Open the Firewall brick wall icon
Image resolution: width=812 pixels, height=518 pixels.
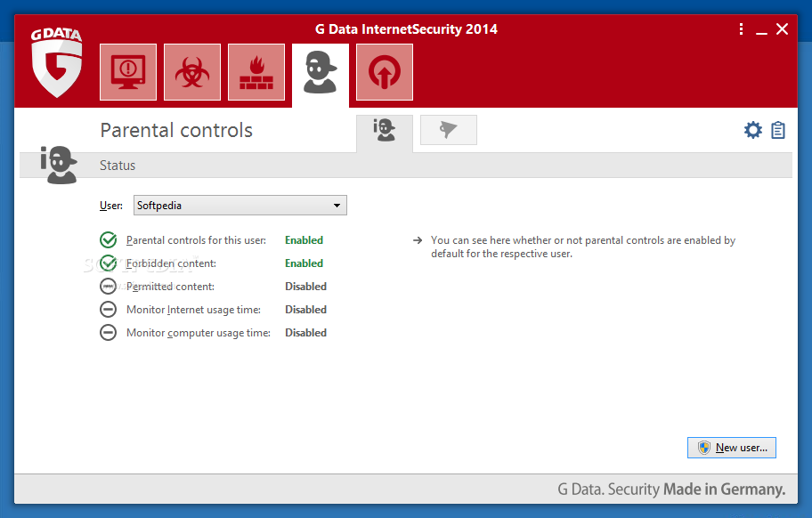coord(256,72)
